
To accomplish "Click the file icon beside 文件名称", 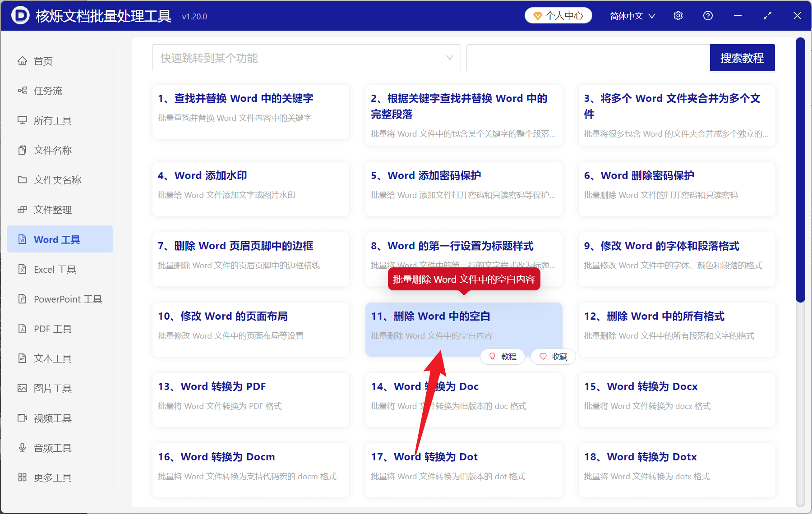I will [x=22, y=150].
